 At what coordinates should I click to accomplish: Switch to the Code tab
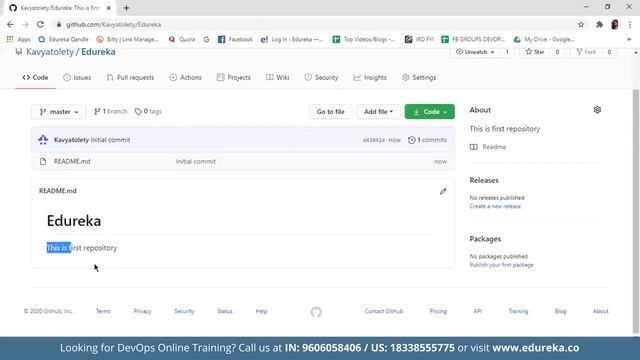(35, 77)
